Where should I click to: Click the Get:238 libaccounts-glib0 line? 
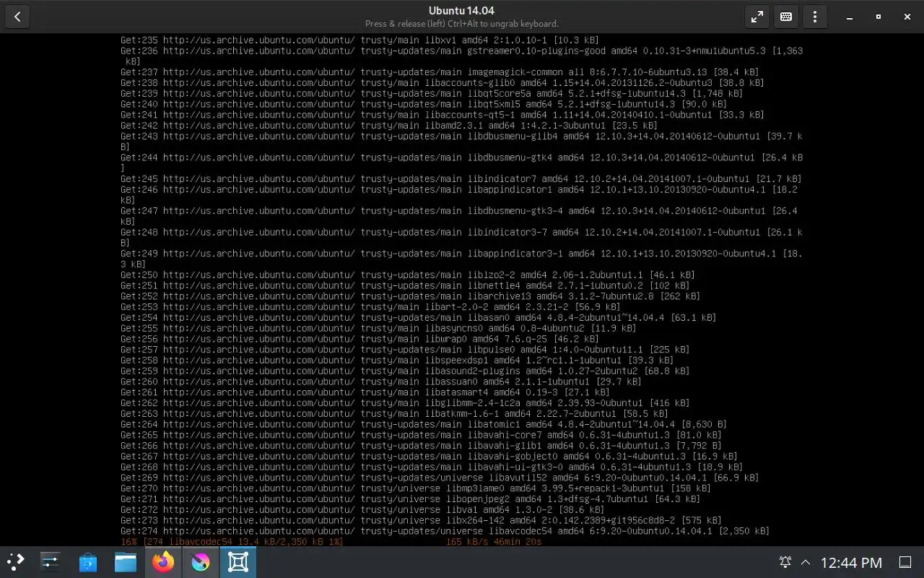pyautogui.click(x=443, y=83)
